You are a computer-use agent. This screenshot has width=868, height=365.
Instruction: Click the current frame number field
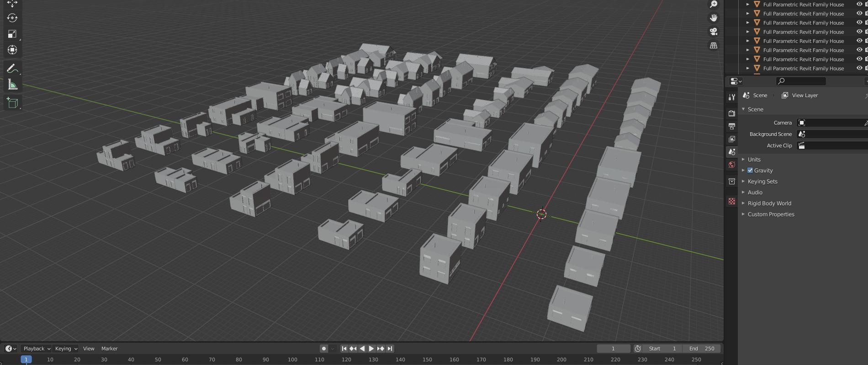613,349
